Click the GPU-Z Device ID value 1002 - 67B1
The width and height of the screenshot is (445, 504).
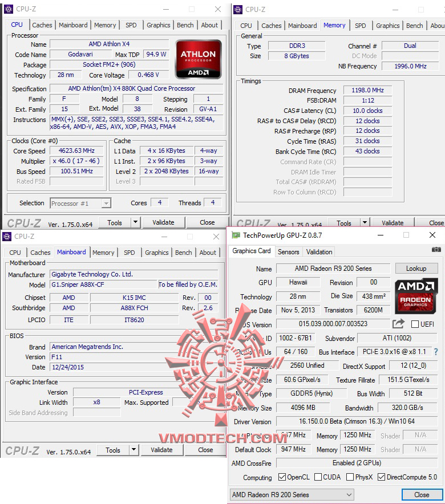[296, 338]
